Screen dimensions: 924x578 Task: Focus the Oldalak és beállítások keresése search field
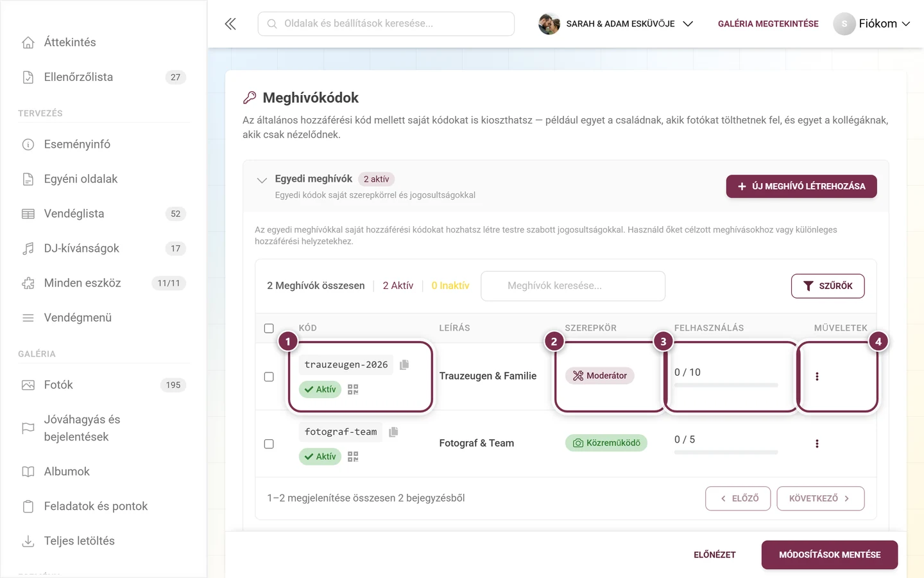tap(386, 24)
